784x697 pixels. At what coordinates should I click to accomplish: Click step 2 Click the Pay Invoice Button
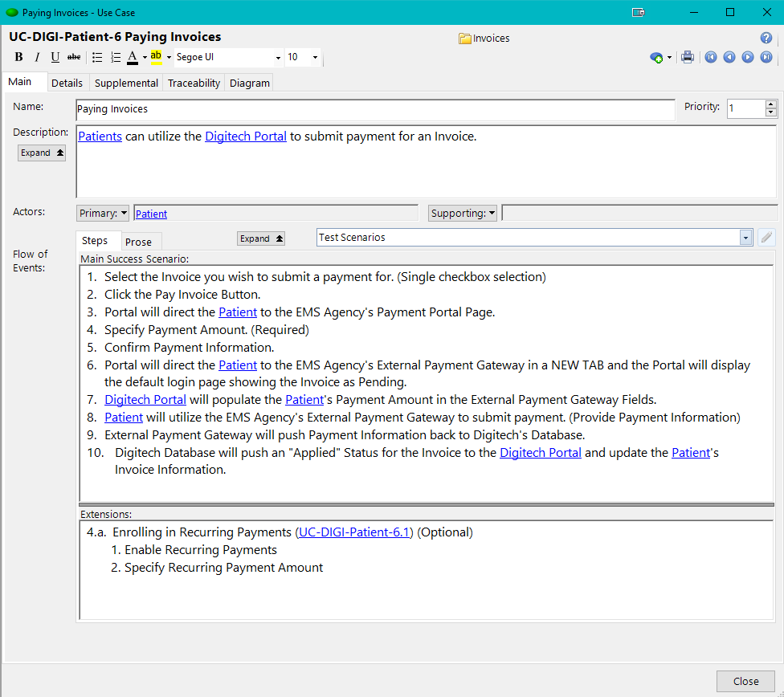point(182,295)
